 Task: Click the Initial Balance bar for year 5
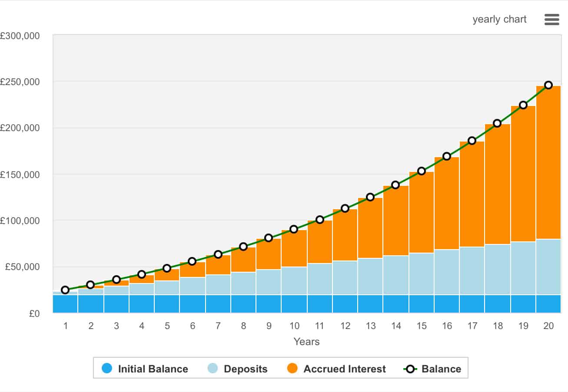click(x=167, y=303)
